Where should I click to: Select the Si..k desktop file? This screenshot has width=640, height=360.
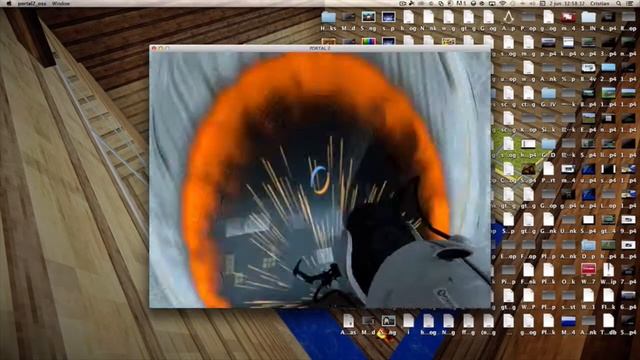point(548,122)
